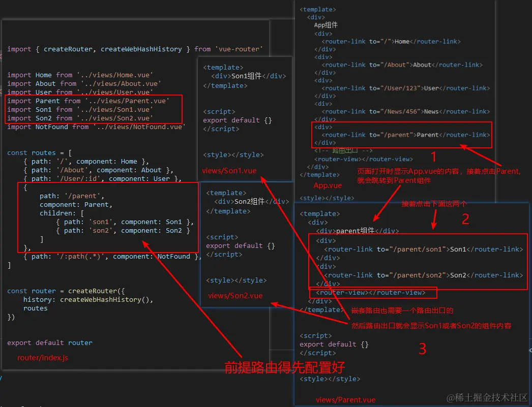Click the '/:path(.*)' NotFound route line

(x=112, y=257)
